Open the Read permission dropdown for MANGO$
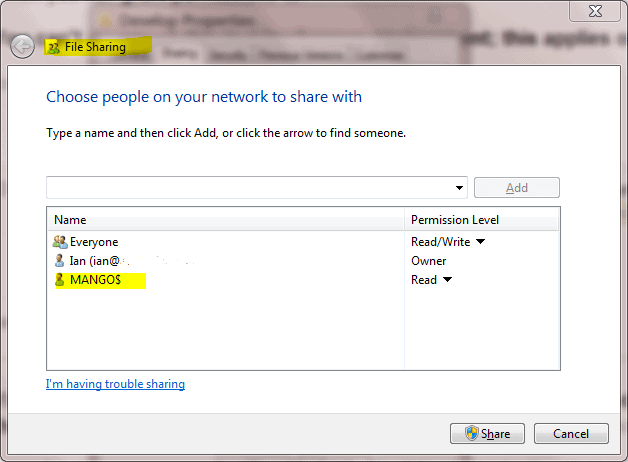Viewport: 628px width, 462px height. (447, 280)
